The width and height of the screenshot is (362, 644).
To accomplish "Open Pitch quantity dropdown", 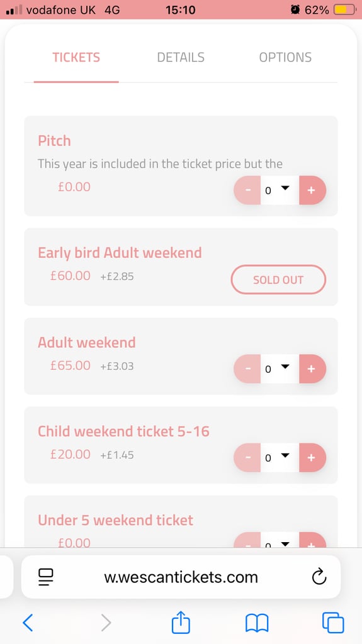I will (x=280, y=190).
